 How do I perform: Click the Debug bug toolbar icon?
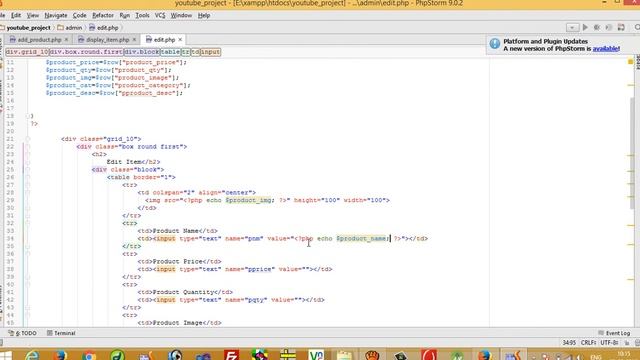tap(597, 27)
